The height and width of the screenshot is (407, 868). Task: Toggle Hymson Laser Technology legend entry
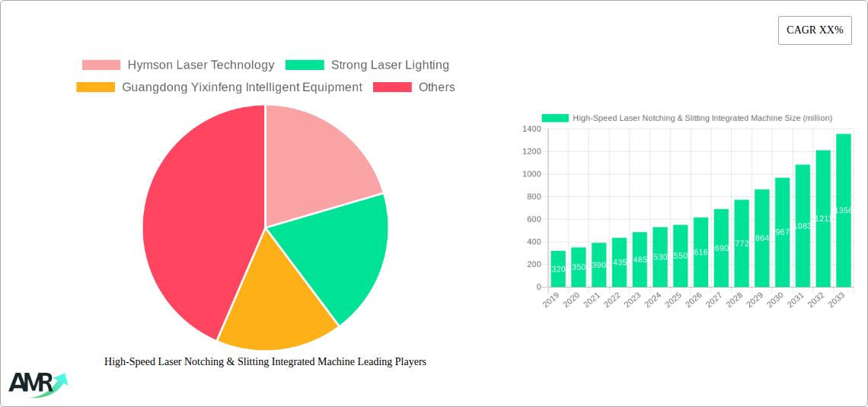200,65
